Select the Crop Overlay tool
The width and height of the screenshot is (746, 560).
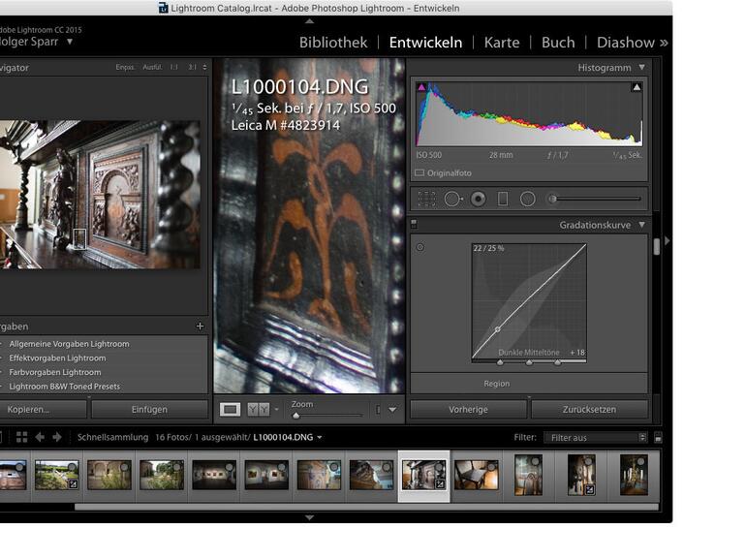coord(426,199)
